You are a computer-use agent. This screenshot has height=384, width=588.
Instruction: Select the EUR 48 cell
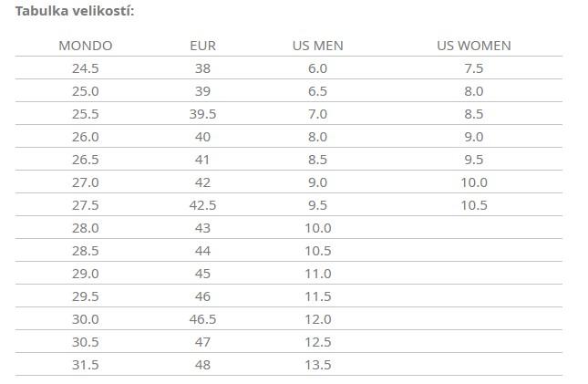point(203,365)
